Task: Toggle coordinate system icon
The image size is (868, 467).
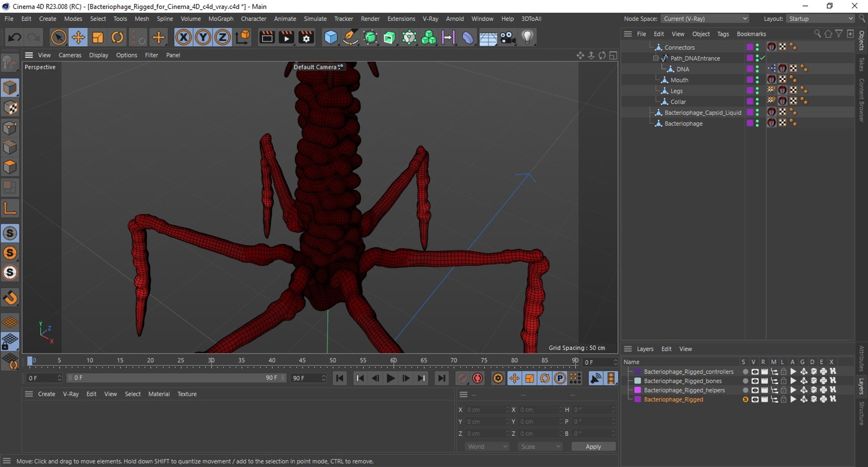Action: click(243, 38)
